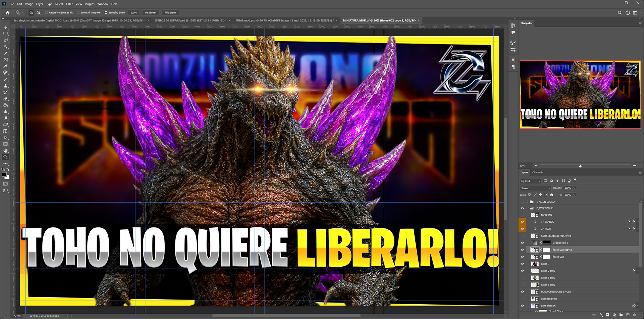This screenshot has width=644, height=319.
Task: Uncheck Scrubby Zoom checkbox
Action: pos(106,13)
